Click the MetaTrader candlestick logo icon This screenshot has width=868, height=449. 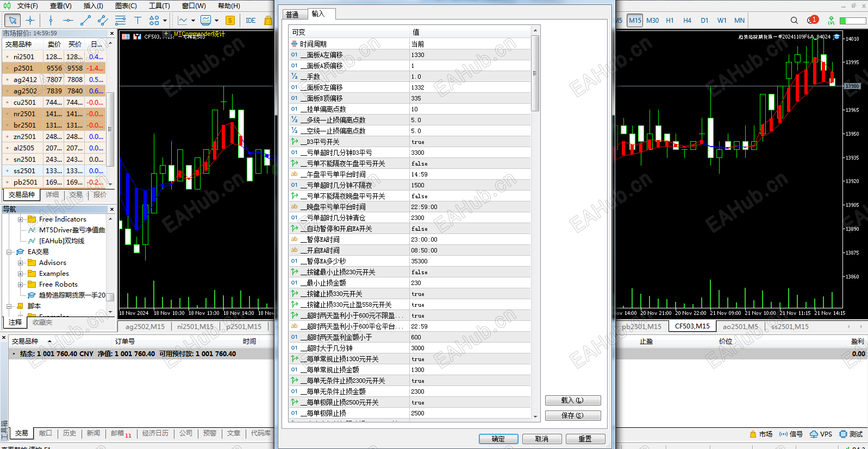pos(7,5)
